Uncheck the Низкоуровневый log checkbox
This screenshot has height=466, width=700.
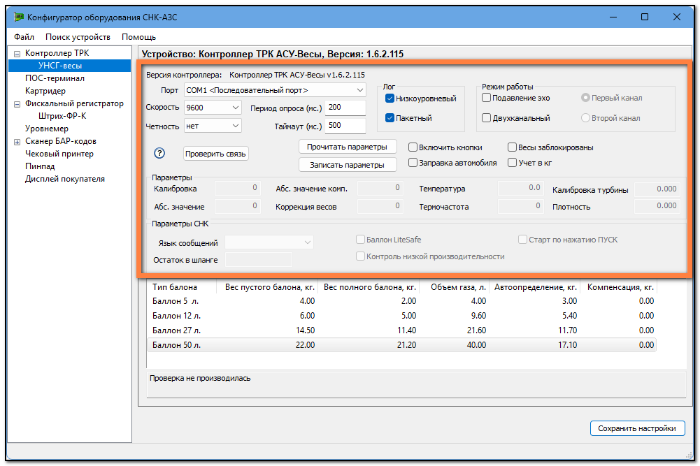point(389,99)
